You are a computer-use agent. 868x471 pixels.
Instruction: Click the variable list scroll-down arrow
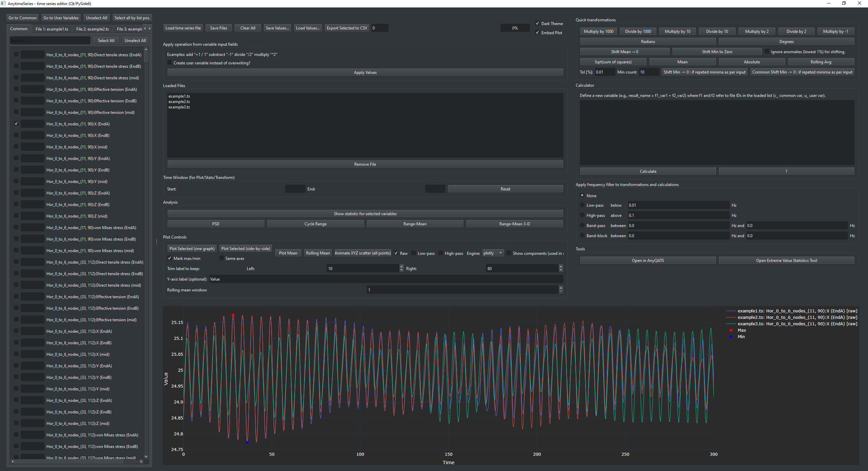[146, 457]
